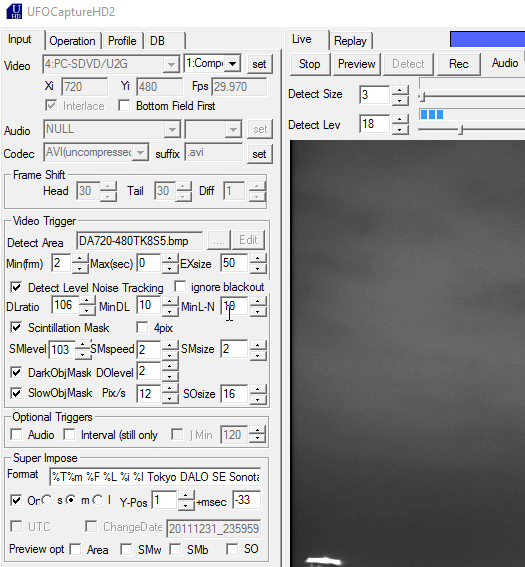Decrease the Detect Lev spinner value
525x567 pixels.
click(400, 129)
